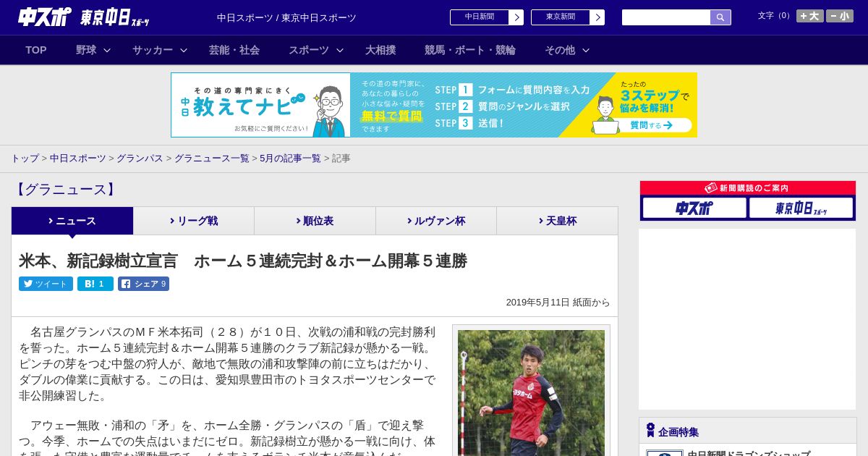Open the 中日新聞 link button
The height and width of the screenshot is (456, 868).
pos(479,17)
